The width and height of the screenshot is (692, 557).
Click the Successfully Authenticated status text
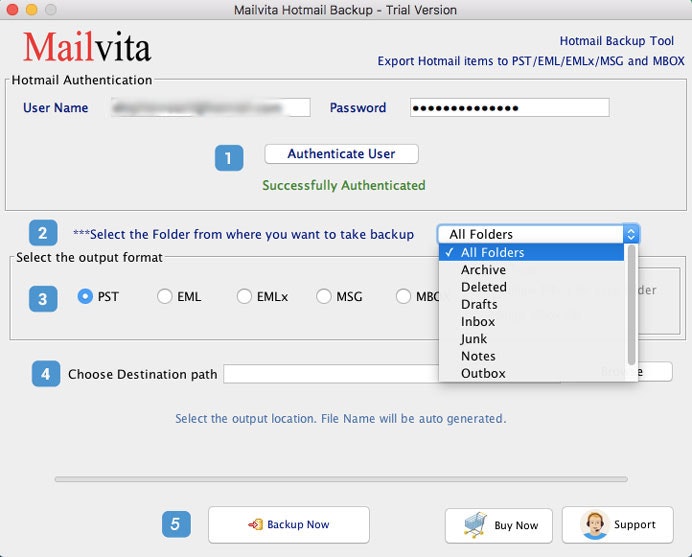coord(344,185)
